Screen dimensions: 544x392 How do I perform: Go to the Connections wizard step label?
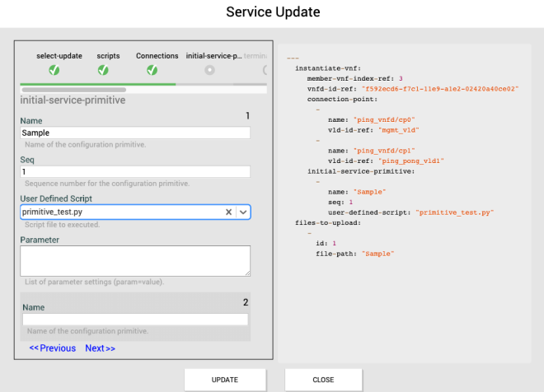coord(157,56)
